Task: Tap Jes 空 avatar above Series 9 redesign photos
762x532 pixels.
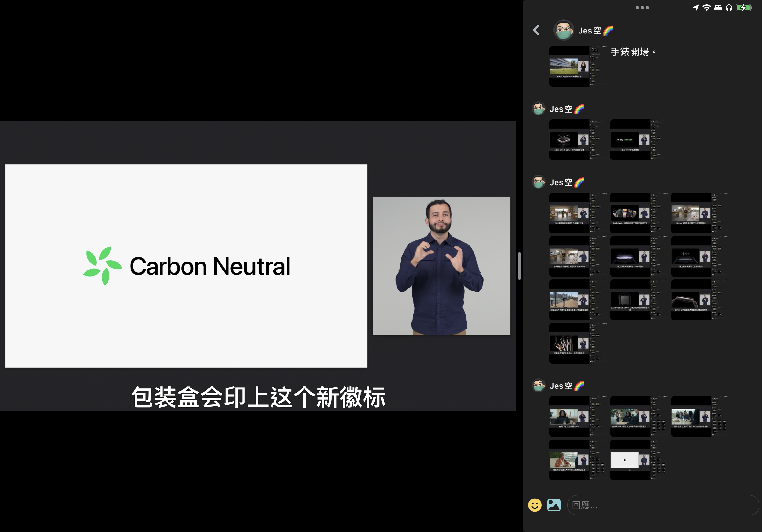Action: [x=539, y=108]
